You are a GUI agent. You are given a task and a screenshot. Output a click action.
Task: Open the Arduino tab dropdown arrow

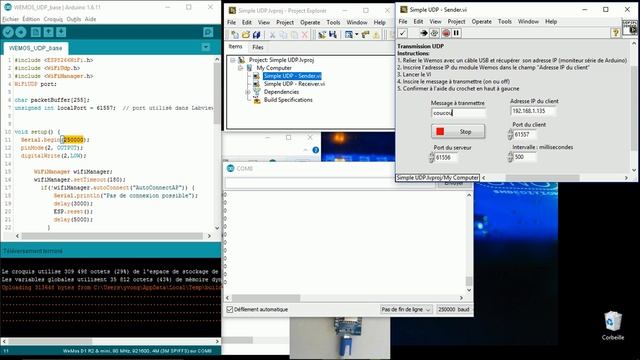206,47
